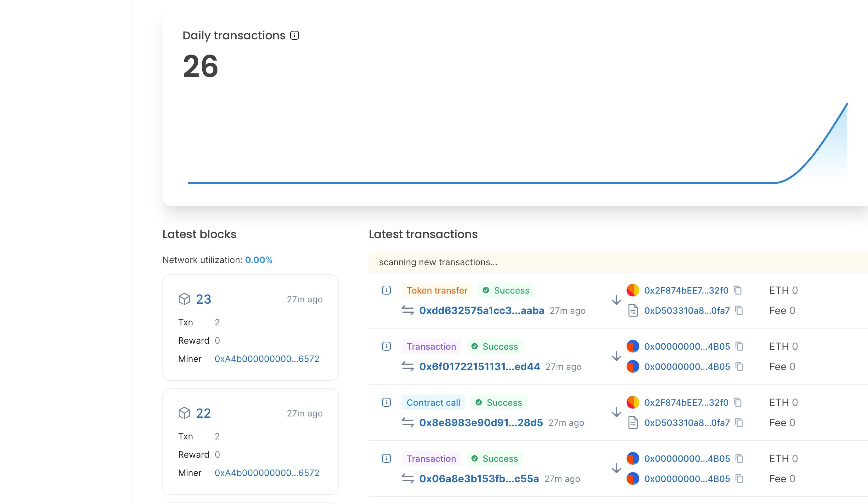Click the contract document icon in Contract call row
Screen dimensions: 868x504
click(633, 423)
